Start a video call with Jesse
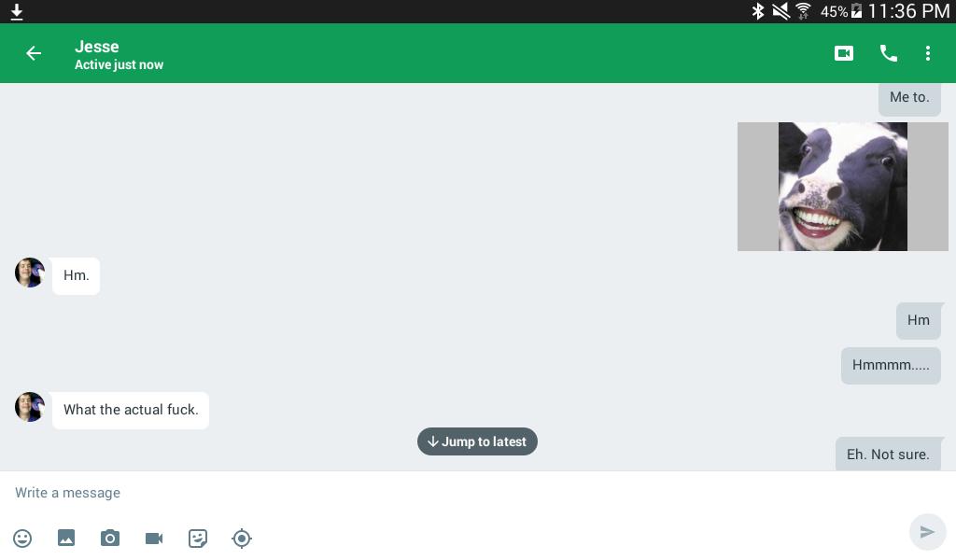956x560 pixels. point(843,53)
